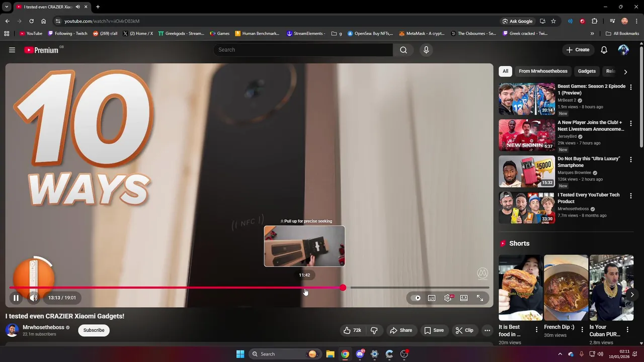Share this video

click(401, 330)
